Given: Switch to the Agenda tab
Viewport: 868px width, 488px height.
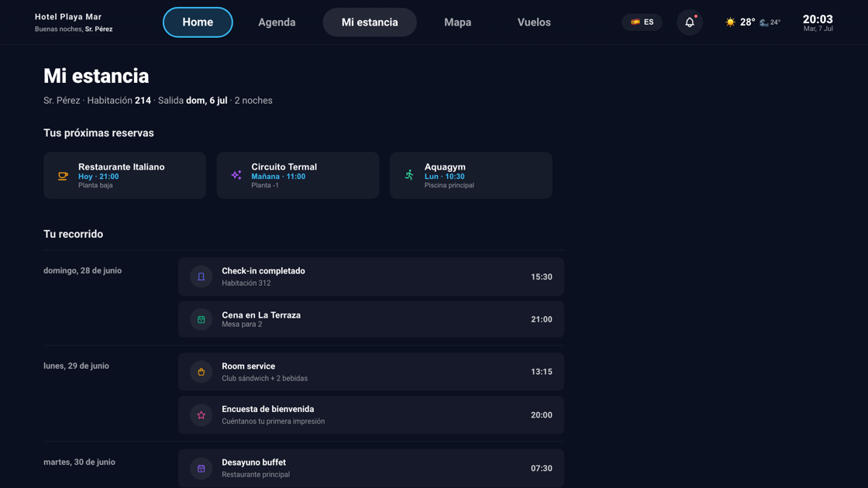Looking at the screenshot, I should (x=277, y=22).
